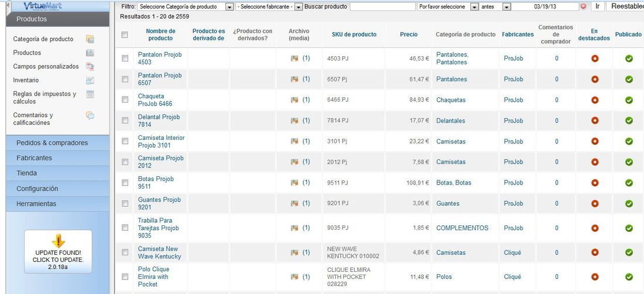Toggle featured status for Pantalon Projob 6507

tap(595, 79)
